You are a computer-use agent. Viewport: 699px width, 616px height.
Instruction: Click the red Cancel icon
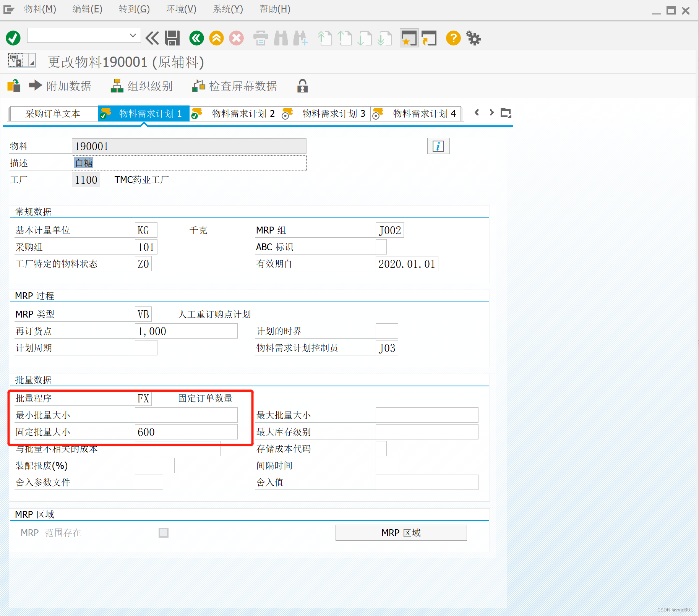tap(237, 38)
